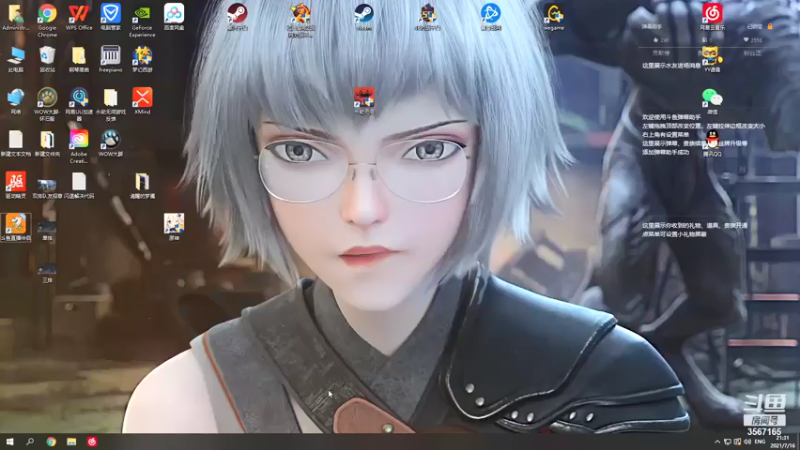Switch to Chrome on the taskbar

tap(51, 441)
